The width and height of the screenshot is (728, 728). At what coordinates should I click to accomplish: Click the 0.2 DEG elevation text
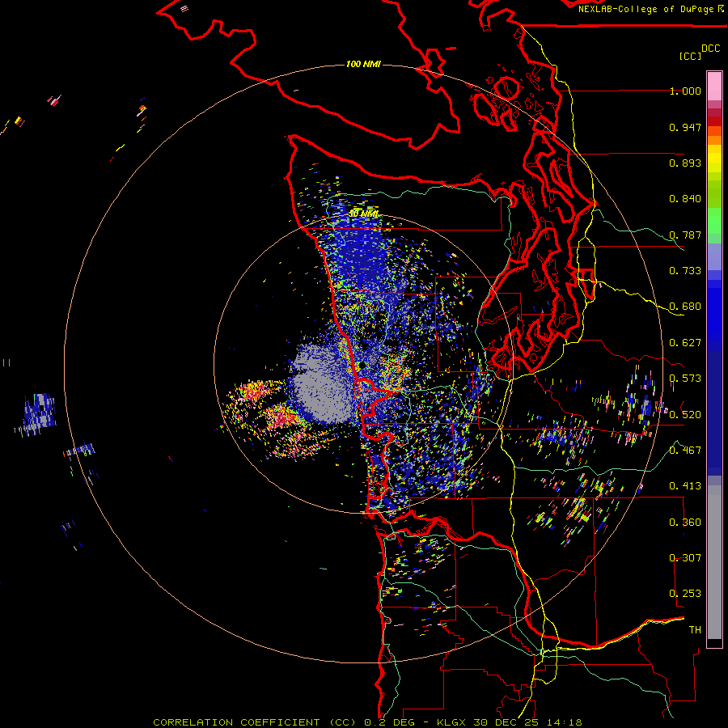click(389, 722)
